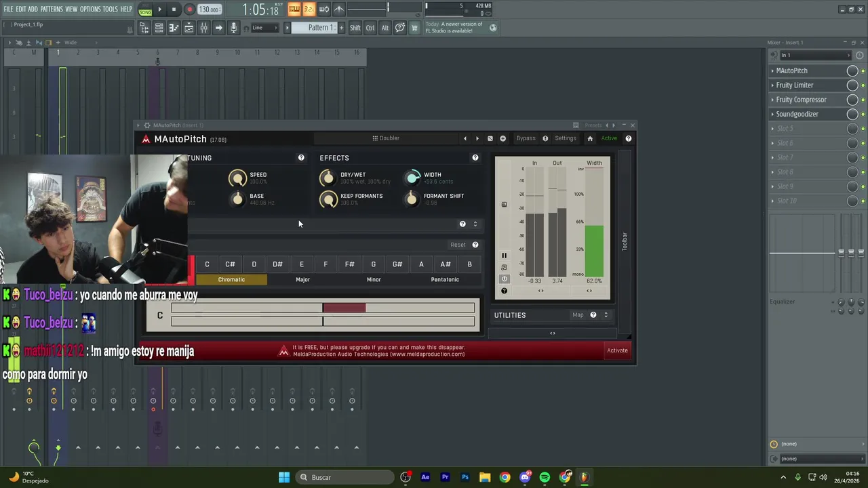Open the channel rack view
868x488 pixels.
[x=159, y=28]
